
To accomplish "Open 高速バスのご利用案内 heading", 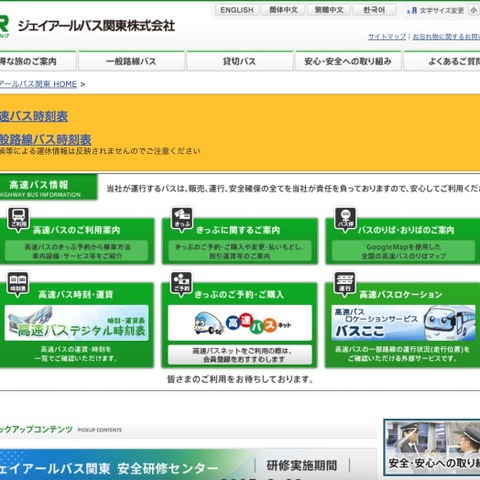I will [76, 230].
